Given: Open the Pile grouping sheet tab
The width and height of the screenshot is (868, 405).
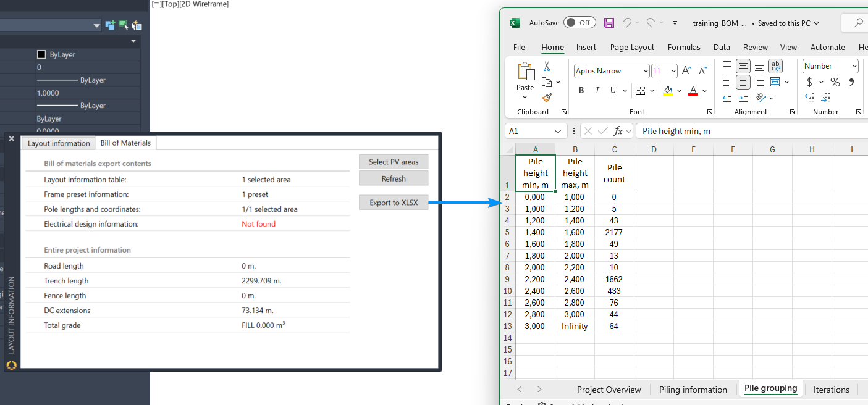Looking at the screenshot, I should point(770,389).
